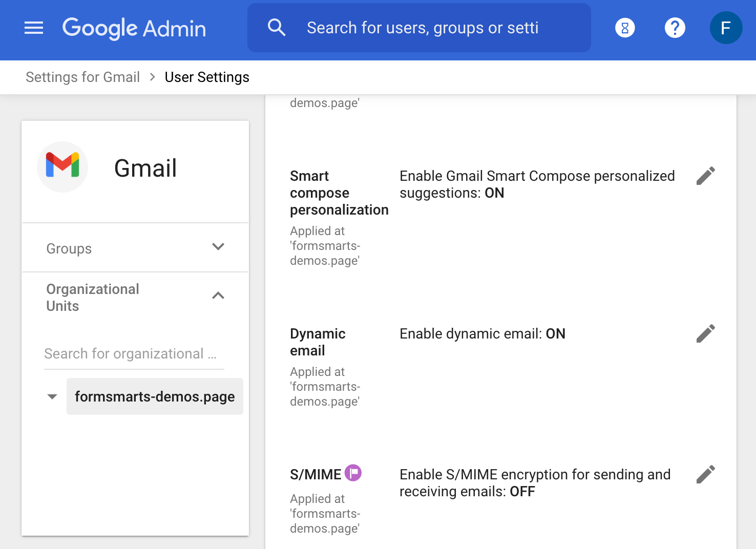The image size is (756, 549).
Task: Collapse the formsmarts-demos.page tree arrow
Action: (x=52, y=396)
